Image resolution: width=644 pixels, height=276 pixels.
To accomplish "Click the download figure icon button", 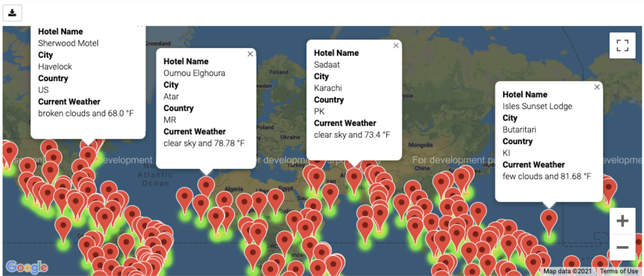I will pos(12,13).
